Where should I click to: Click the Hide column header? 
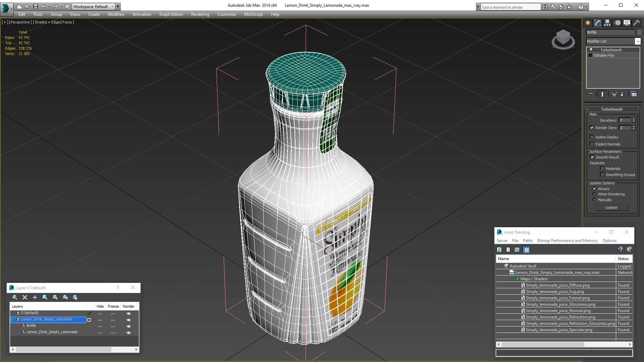point(100,306)
